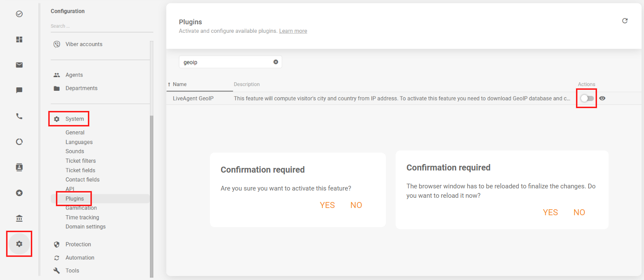Viewport: 644px width, 280px height.
Task: Expand the Protection section
Action: click(x=78, y=244)
